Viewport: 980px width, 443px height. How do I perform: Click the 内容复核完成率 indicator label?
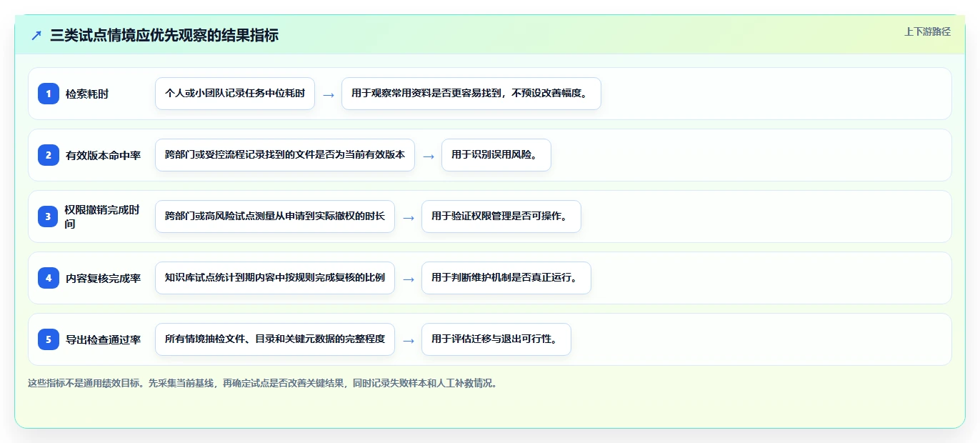pyautogui.click(x=103, y=278)
